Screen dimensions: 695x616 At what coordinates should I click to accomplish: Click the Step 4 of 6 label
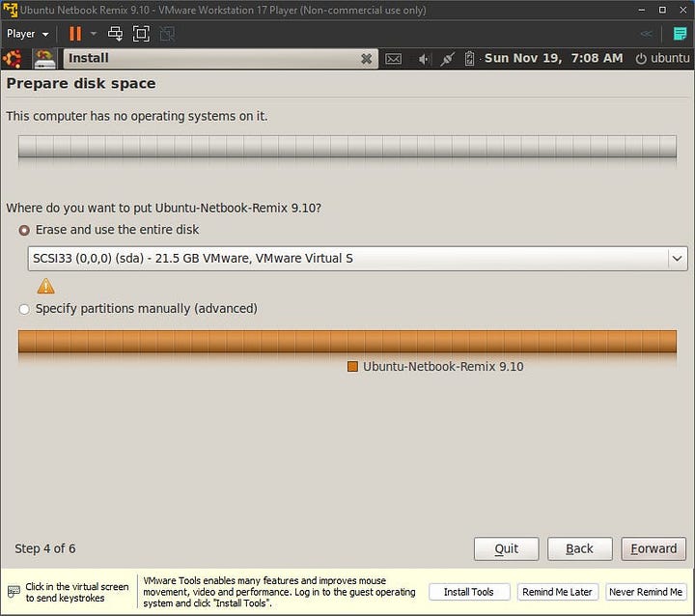coord(45,549)
